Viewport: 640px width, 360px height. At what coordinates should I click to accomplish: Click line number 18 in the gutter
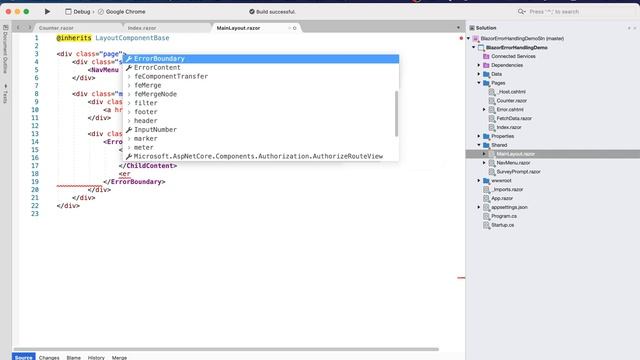35,174
